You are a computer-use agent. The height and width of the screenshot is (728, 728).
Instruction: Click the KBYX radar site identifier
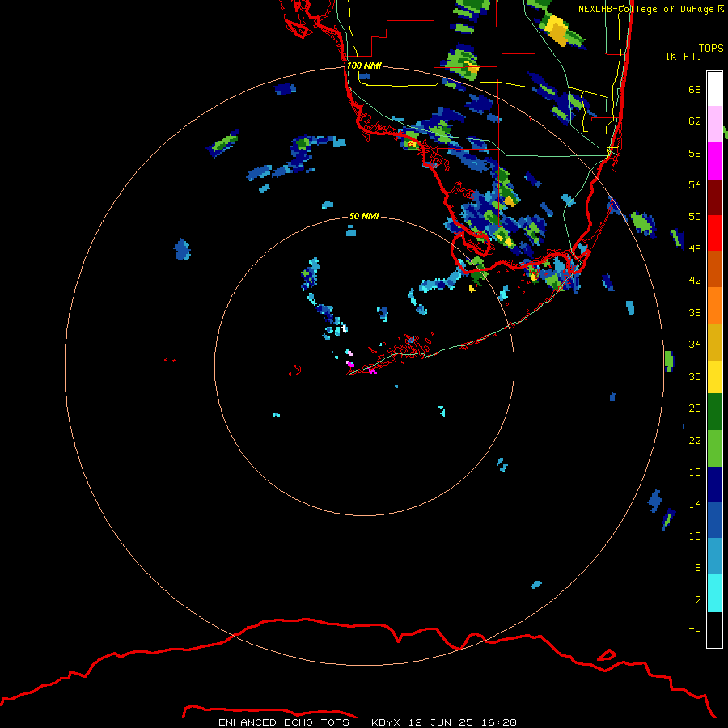click(x=385, y=722)
